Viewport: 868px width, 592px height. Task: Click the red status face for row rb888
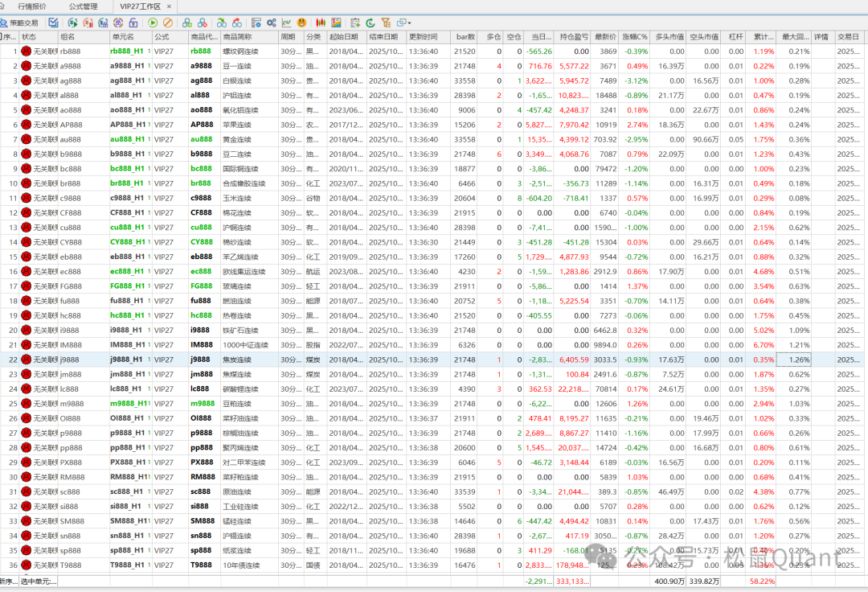27,51
